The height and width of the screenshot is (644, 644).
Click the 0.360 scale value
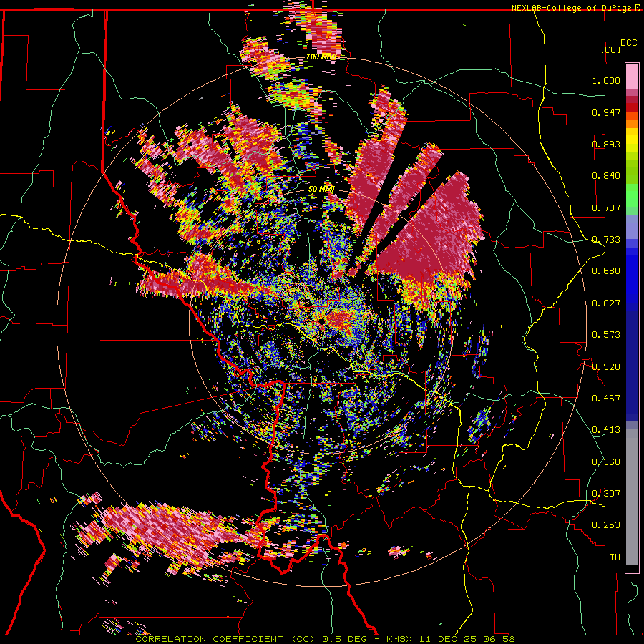coord(606,462)
